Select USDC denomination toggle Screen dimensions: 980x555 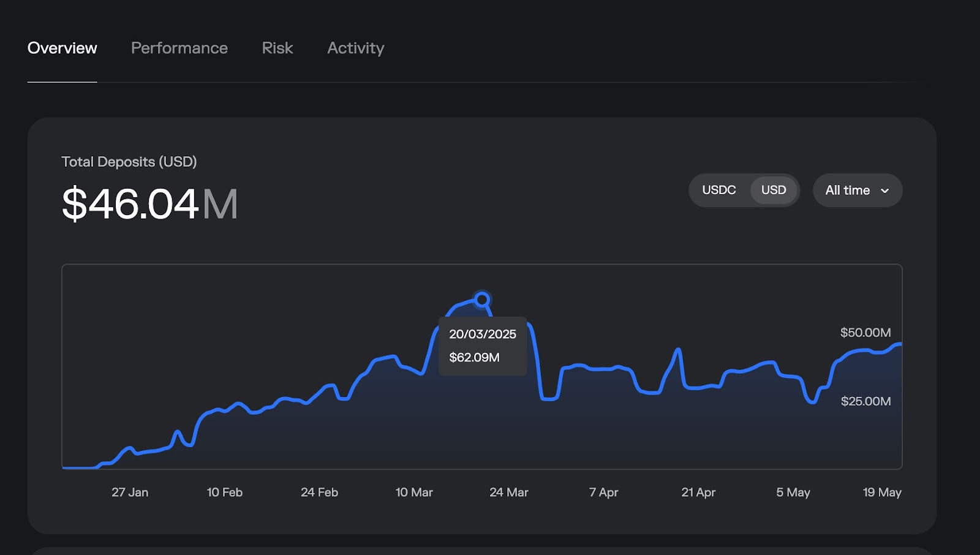719,190
